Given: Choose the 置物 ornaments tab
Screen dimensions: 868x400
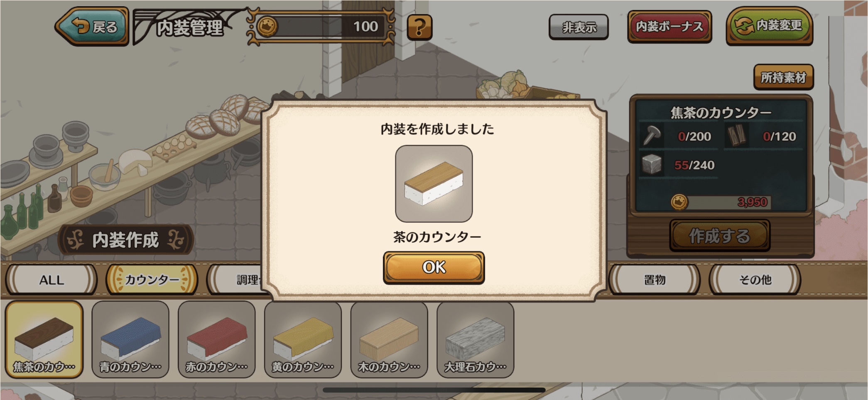Looking at the screenshot, I should (655, 280).
